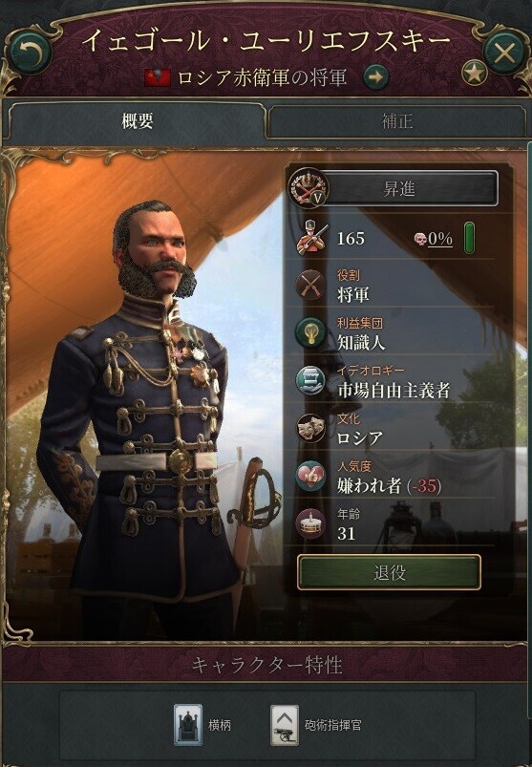The height and width of the screenshot is (767, 532).
Task: Open the 補正 tab
Action: [x=396, y=120]
